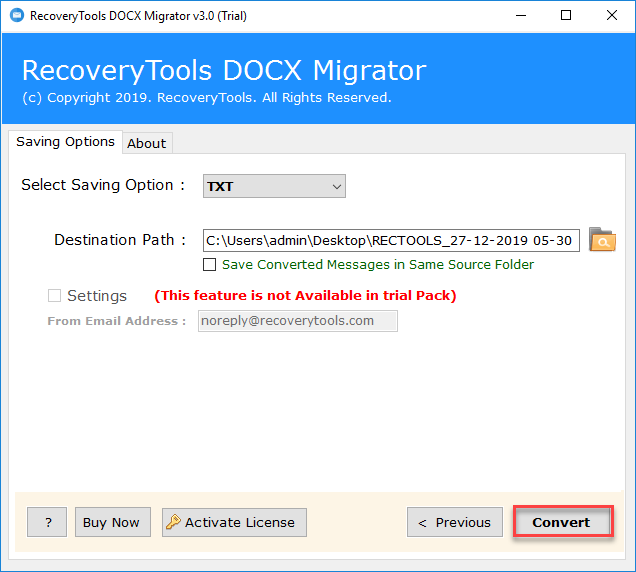Close the DOCX Migrator window
636x572 pixels.
point(612,16)
